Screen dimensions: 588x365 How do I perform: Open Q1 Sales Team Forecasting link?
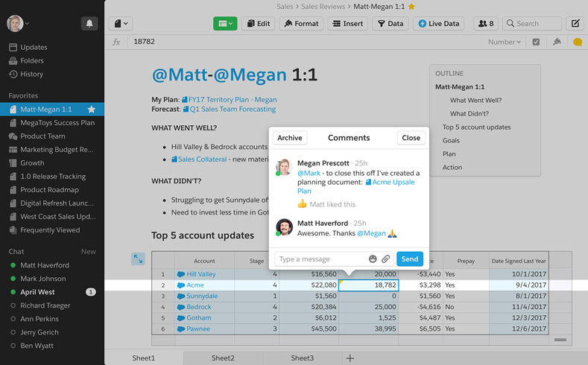tap(230, 109)
